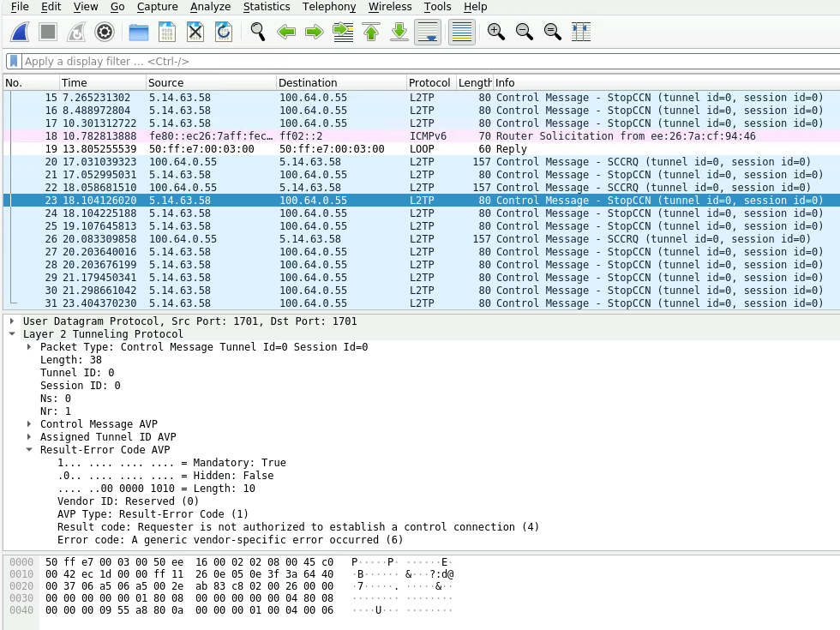The width and height of the screenshot is (840, 630).
Task: Open the Statistics menu
Action: [x=267, y=7]
